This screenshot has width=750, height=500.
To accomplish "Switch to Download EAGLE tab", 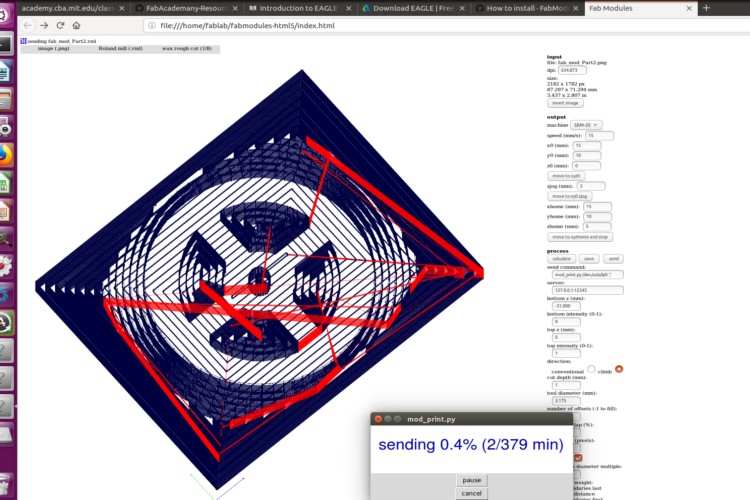I will point(413,8).
